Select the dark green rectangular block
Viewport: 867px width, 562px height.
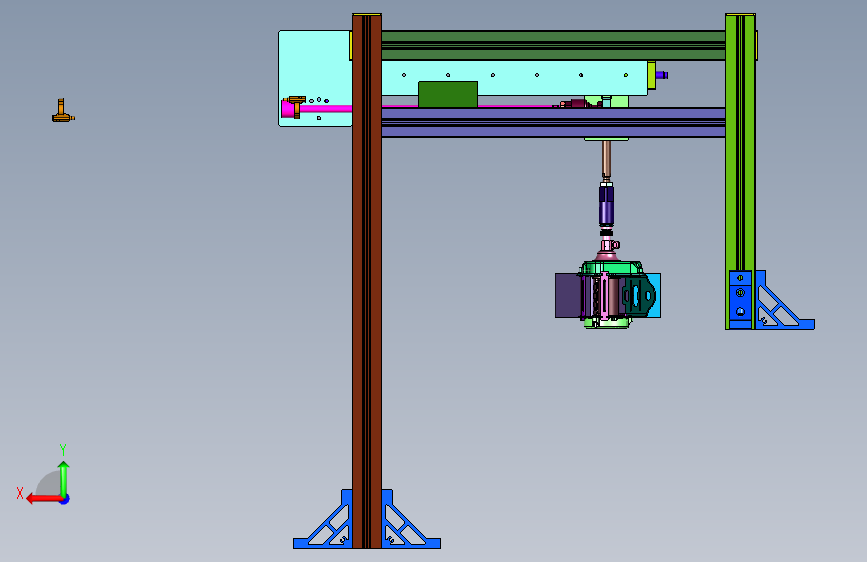(448, 95)
